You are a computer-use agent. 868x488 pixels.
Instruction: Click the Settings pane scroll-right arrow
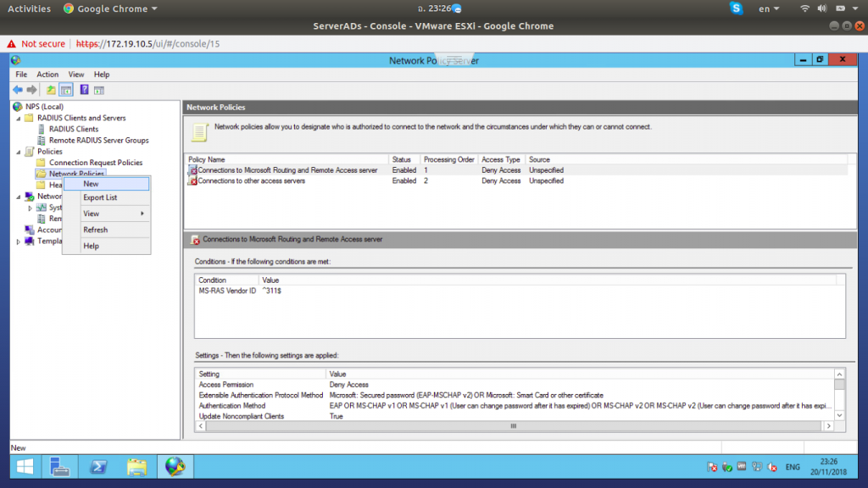click(x=829, y=426)
